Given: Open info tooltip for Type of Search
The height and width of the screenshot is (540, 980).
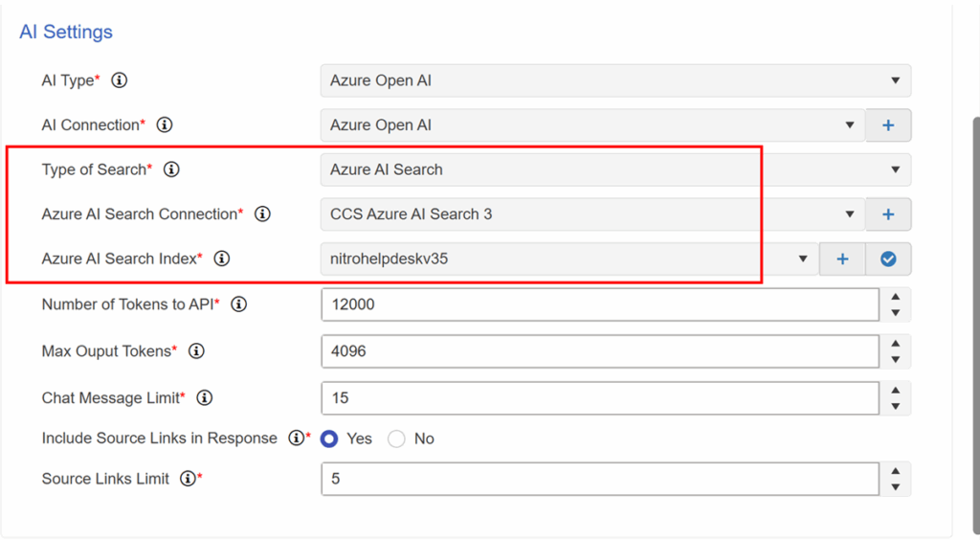Looking at the screenshot, I should (x=171, y=169).
